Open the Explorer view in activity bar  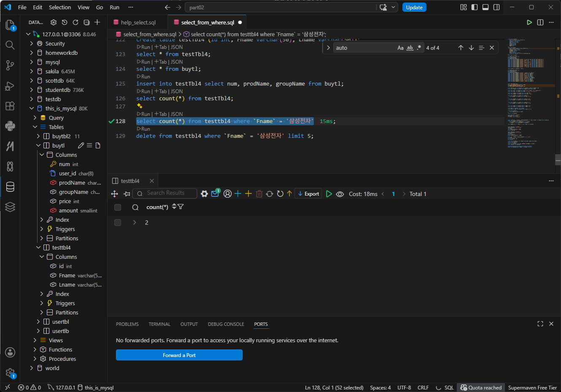point(10,25)
